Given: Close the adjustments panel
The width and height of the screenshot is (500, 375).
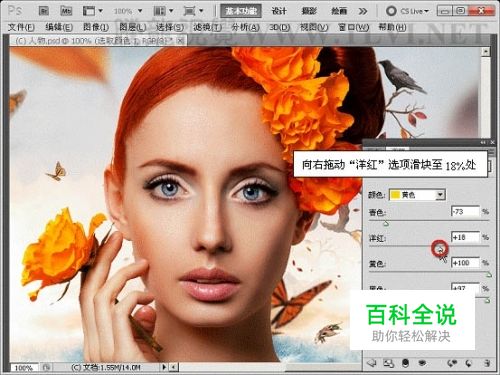Looking at the screenshot, I should pyautogui.click(x=492, y=143).
